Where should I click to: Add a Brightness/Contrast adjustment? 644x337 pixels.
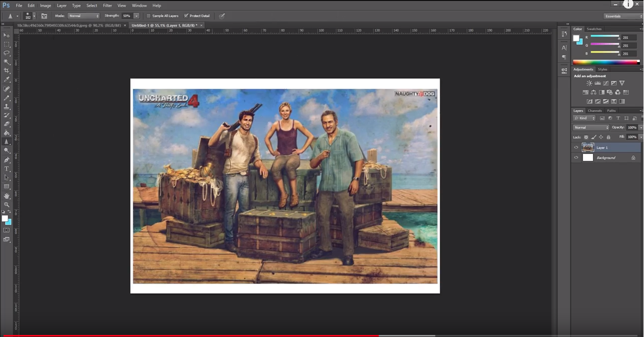click(x=589, y=83)
